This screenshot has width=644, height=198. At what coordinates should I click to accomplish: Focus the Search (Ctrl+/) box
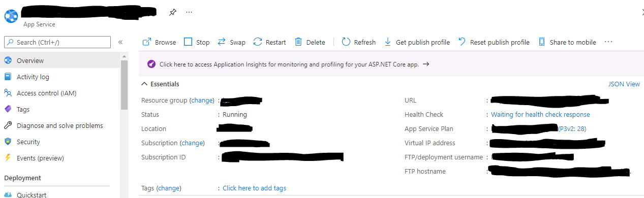click(x=57, y=42)
